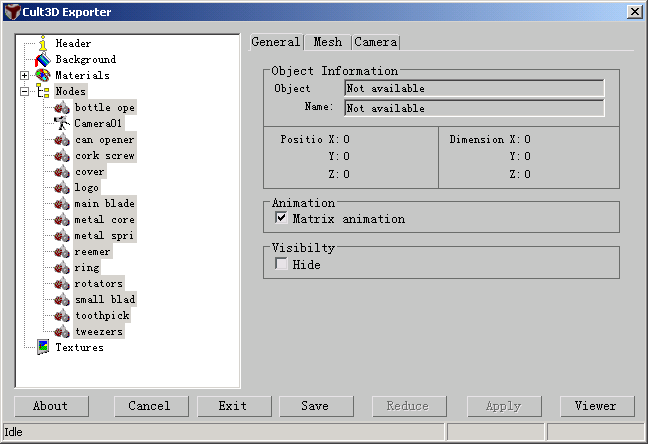Image resolution: width=648 pixels, height=444 pixels.
Task: Click the disabled Apply button
Action: (504, 406)
